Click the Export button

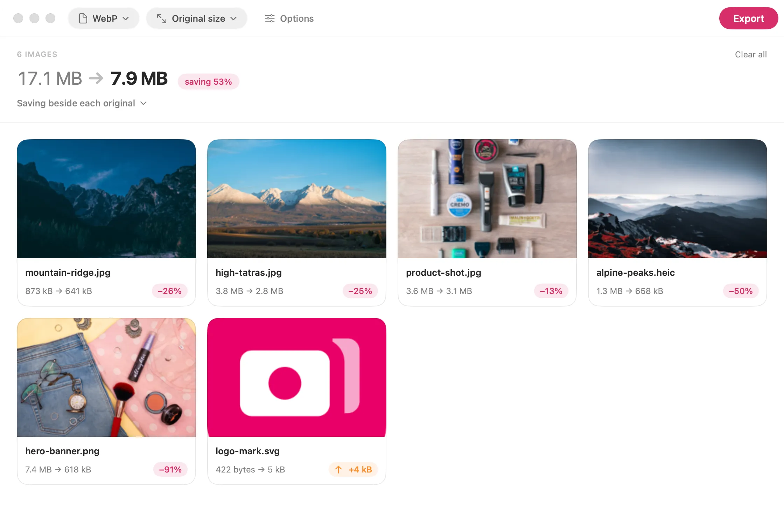748,18
